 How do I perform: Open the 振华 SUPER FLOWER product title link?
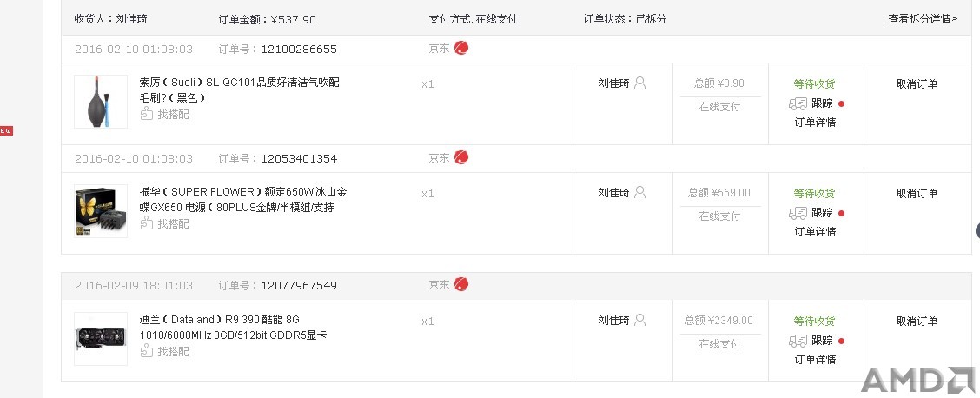tap(243, 199)
